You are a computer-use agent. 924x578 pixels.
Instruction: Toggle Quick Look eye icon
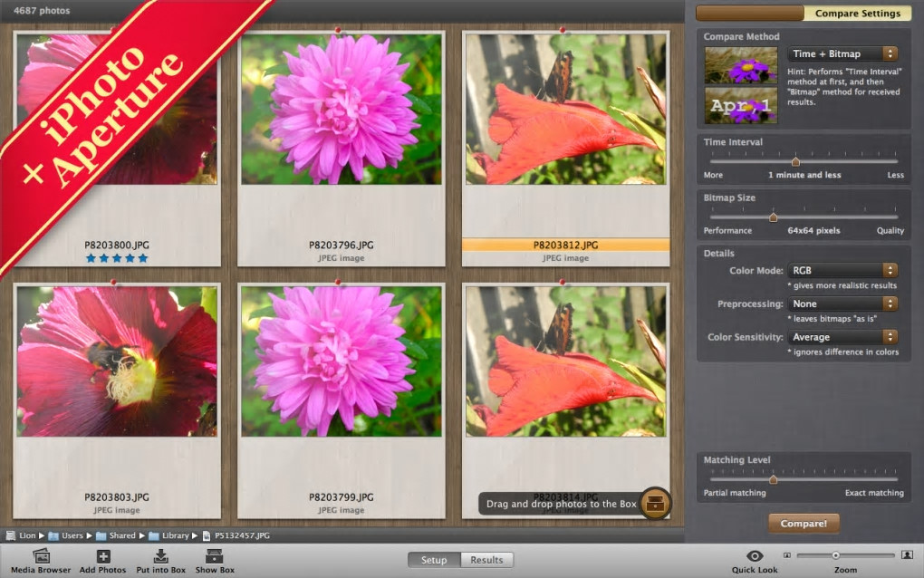tap(755, 555)
